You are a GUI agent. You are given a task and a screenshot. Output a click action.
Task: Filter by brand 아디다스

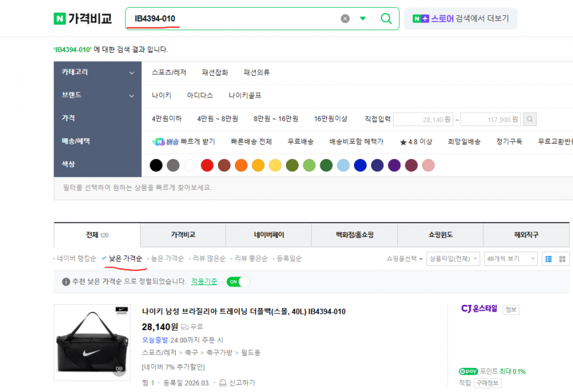pyautogui.click(x=200, y=95)
